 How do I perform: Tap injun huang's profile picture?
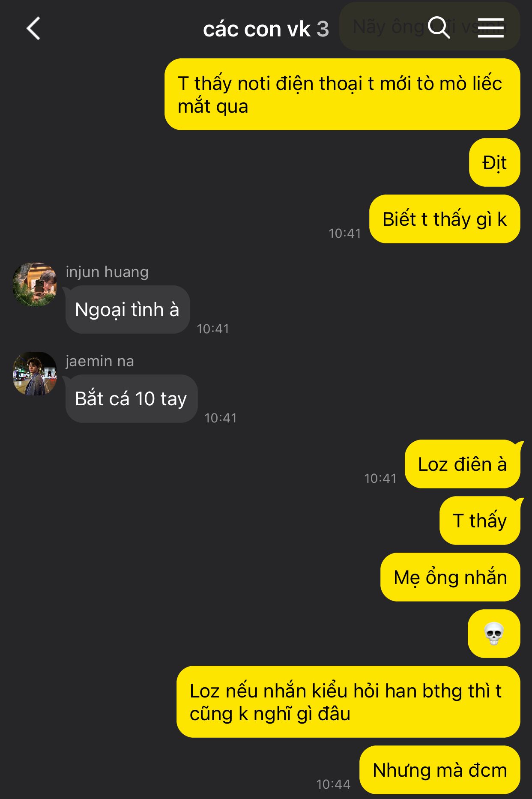click(35, 284)
